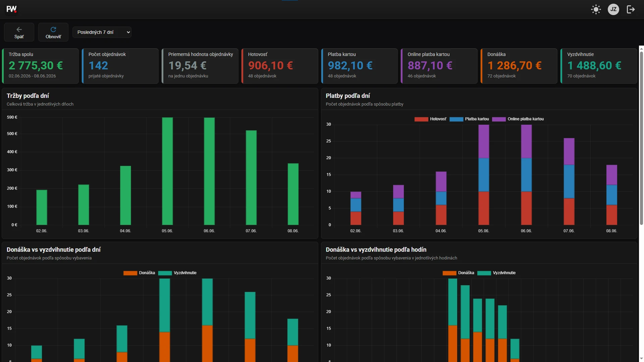
Task: Click the Počet objednávok card
Action: (120, 66)
